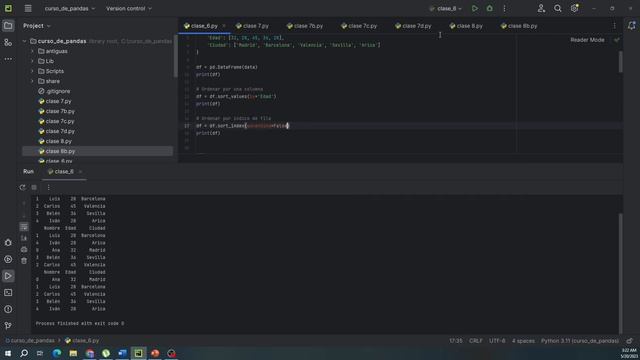This screenshot has width=640, height=360.
Task: Switch to clase 7b.py tab
Action: [x=304, y=26]
